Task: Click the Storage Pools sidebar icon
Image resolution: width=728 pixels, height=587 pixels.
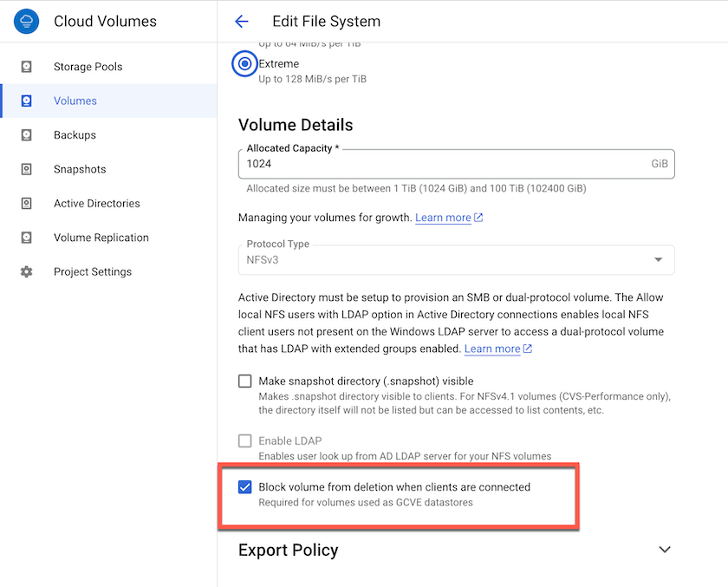Action: (x=27, y=67)
